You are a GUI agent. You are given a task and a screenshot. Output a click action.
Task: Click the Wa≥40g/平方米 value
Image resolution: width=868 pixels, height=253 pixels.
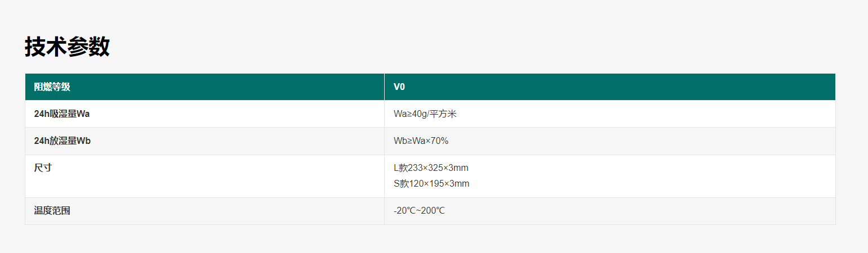(x=425, y=114)
